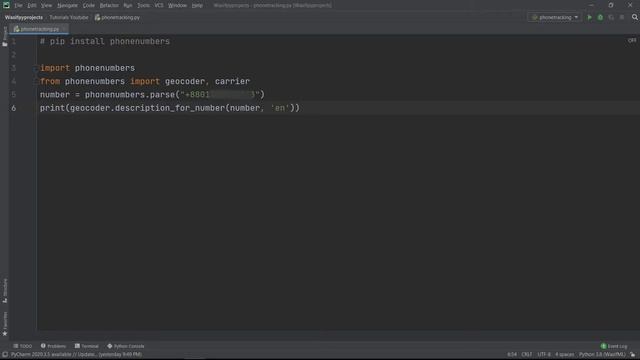Image resolution: width=640 pixels, height=360 pixels.
Task: Open the Structure tool window sidebar button
Action: 5,291
